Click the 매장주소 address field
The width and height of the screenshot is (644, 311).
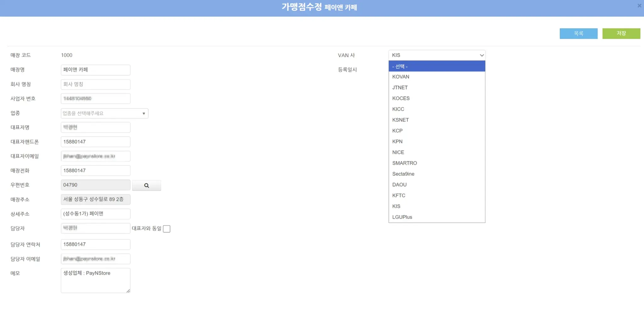[96, 199]
